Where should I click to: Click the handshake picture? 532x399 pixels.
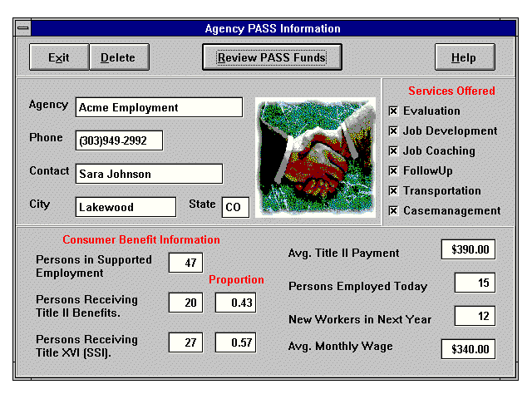[310, 157]
